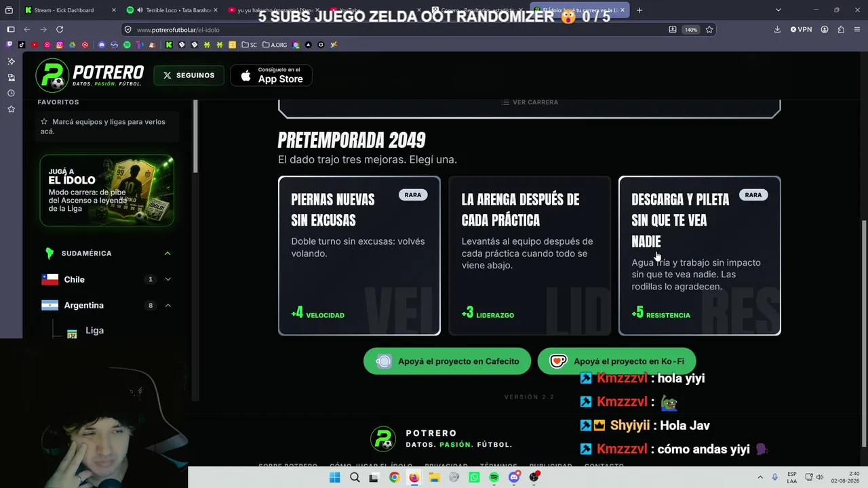Click the microphone icon in system tray
868x488 pixels.
point(774,477)
